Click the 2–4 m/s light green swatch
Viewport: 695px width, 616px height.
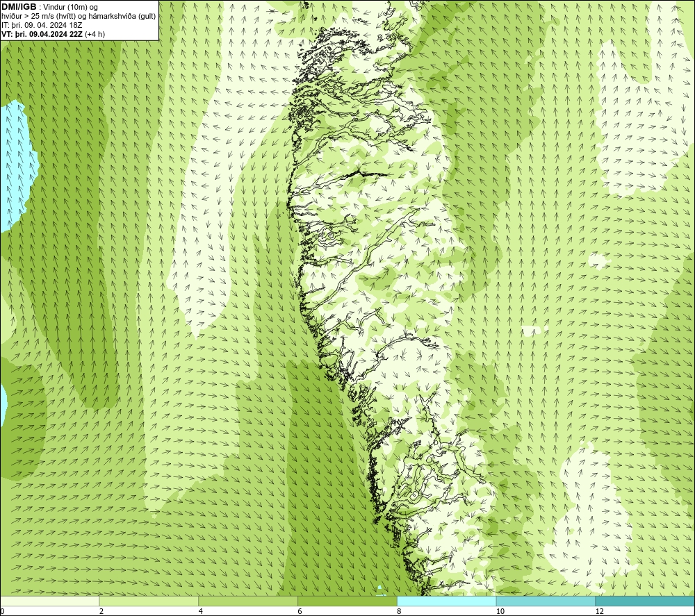click(149, 601)
